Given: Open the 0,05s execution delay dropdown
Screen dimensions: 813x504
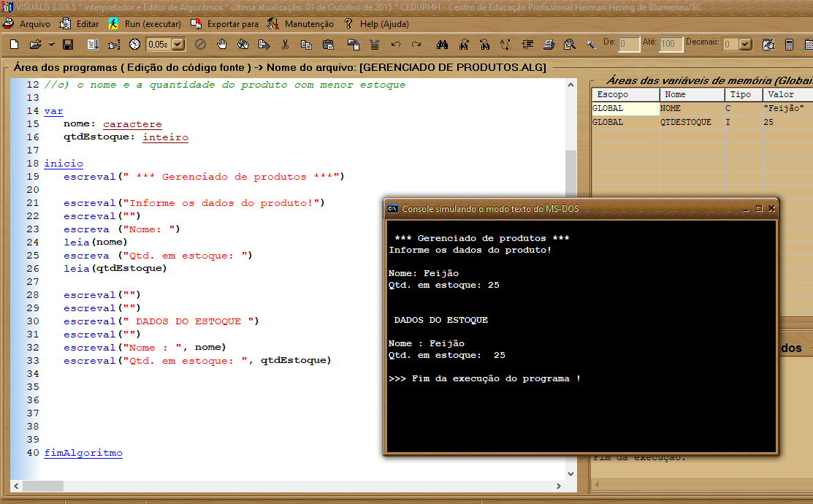Looking at the screenshot, I should click(x=178, y=45).
